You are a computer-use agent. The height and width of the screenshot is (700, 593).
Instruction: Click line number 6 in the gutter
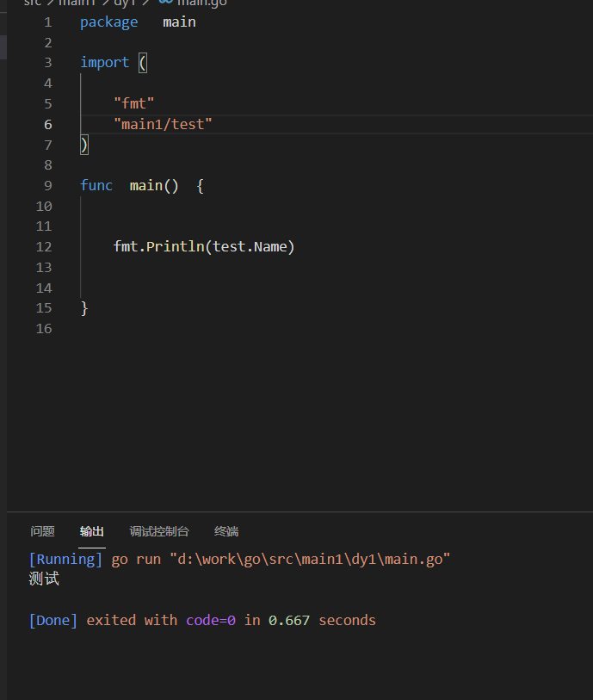click(x=48, y=124)
